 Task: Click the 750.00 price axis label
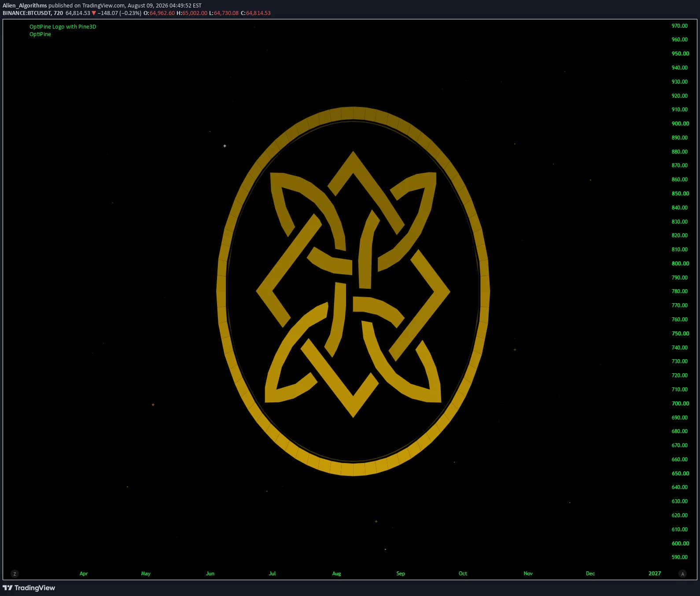point(680,334)
